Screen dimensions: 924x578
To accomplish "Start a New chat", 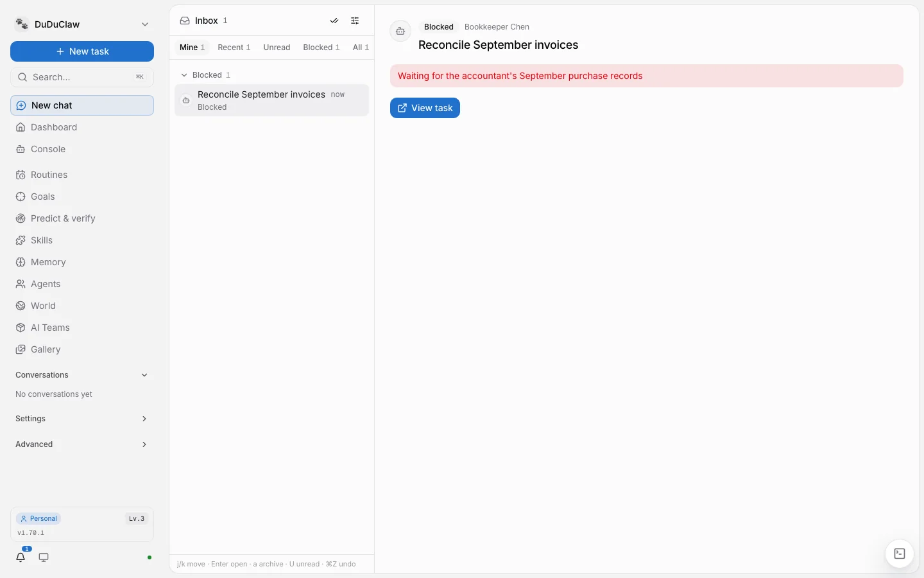I will [82, 105].
